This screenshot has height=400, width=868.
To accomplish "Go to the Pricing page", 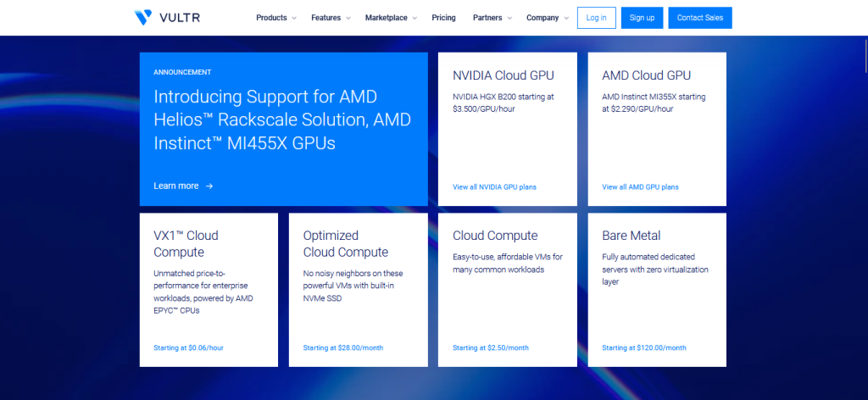I will click(443, 18).
